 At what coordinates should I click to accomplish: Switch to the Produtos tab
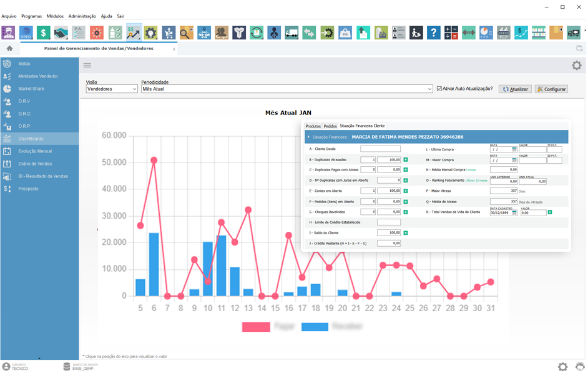(313, 126)
